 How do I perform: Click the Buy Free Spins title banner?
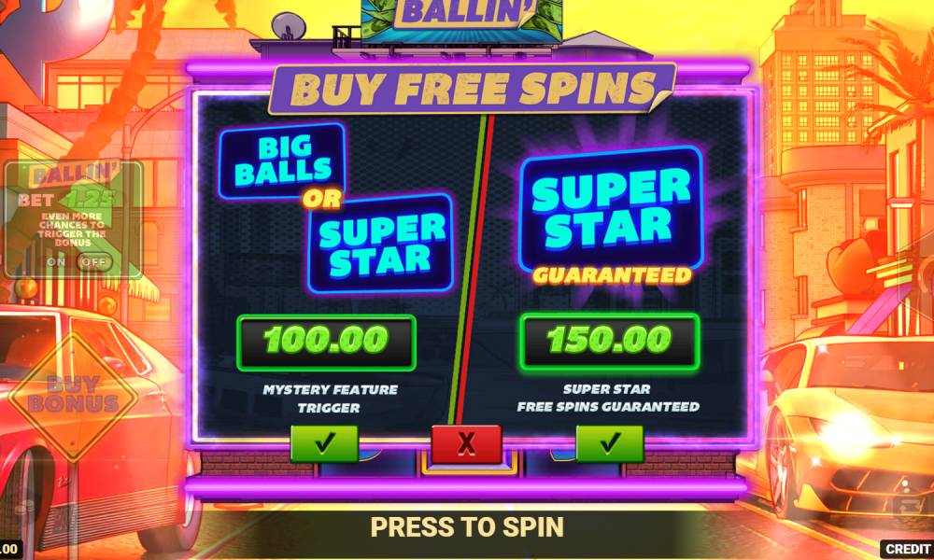click(x=473, y=88)
